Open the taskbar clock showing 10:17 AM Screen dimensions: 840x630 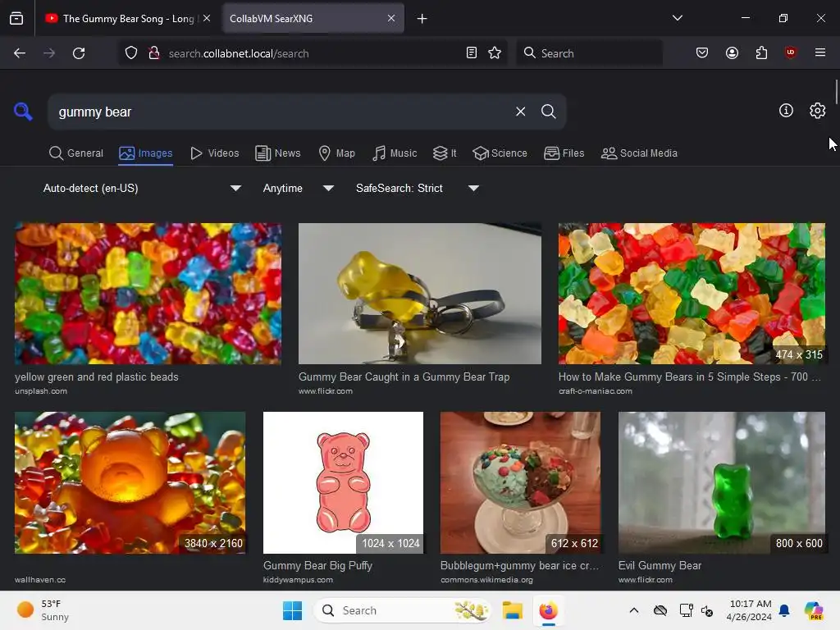click(x=749, y=610)
